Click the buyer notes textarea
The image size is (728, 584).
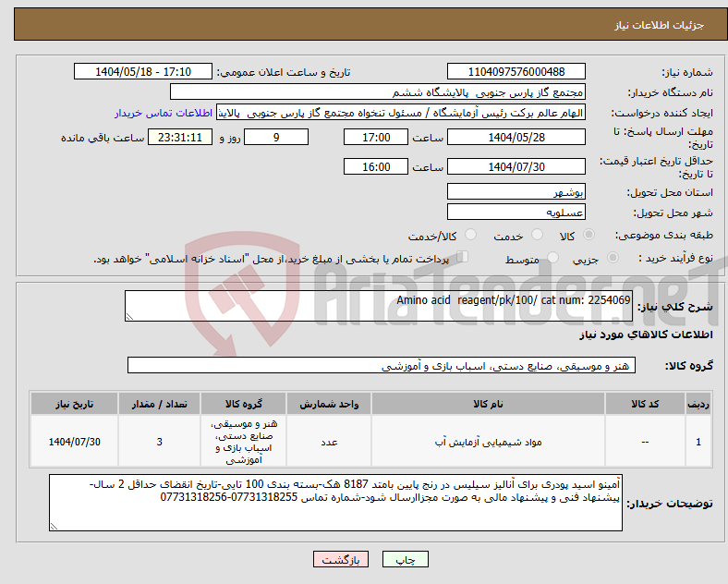click(x=335, y=503)
